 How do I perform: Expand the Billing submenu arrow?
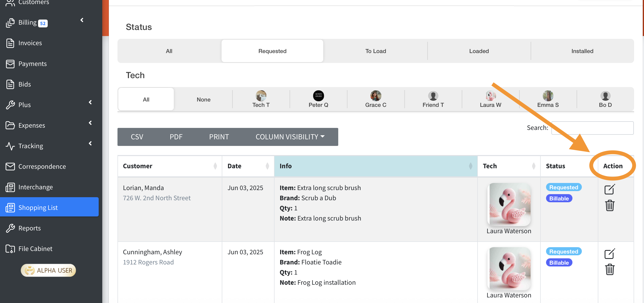[x=82, y=20]
